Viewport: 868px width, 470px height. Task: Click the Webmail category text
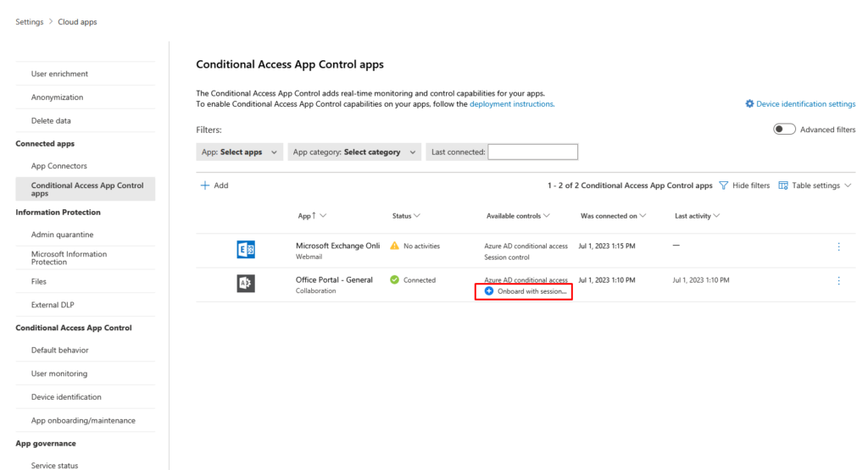[309, 257]
